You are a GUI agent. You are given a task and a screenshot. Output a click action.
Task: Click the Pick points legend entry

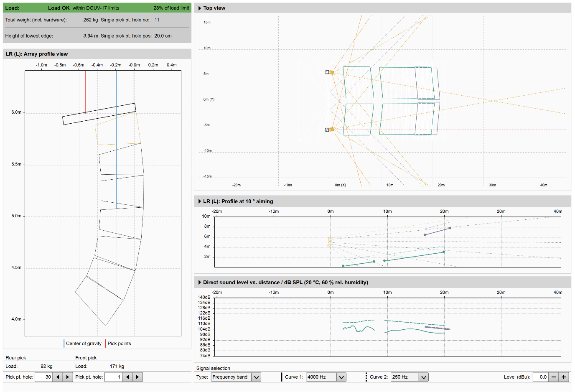click(118, 344)
